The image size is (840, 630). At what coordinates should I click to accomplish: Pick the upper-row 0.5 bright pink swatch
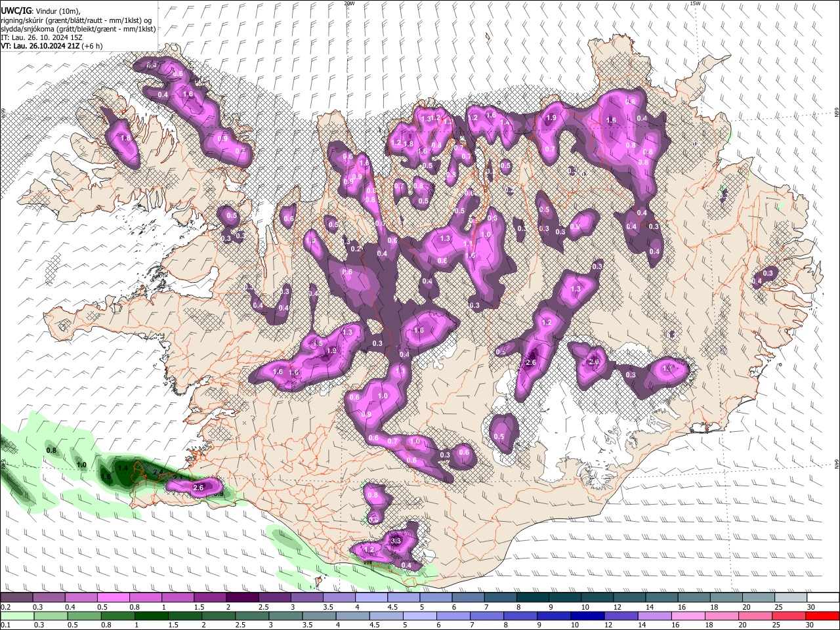point(113,598)
